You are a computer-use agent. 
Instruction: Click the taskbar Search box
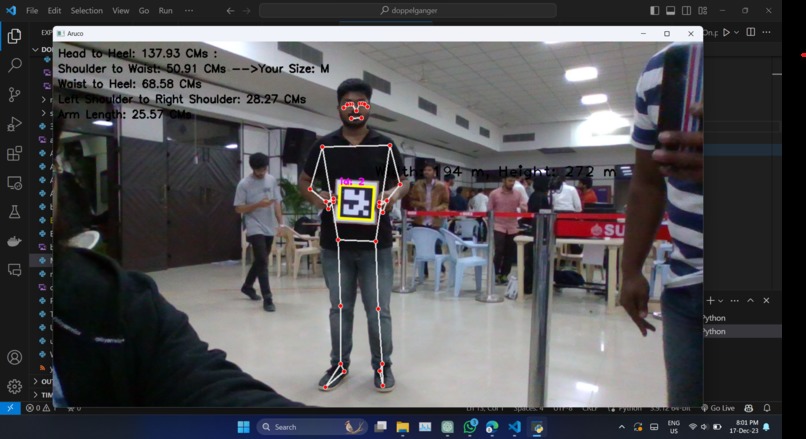[313, 427]
